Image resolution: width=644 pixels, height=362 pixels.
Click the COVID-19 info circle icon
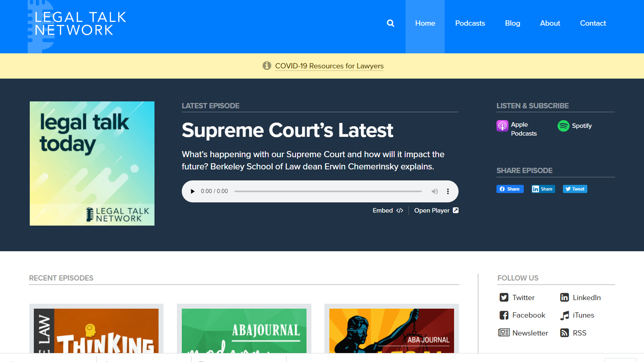pos(267,66)
